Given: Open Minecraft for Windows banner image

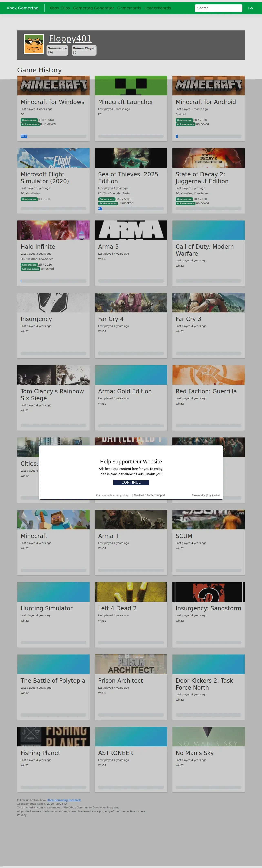Looking at the screenshot, I should [53, 86].
